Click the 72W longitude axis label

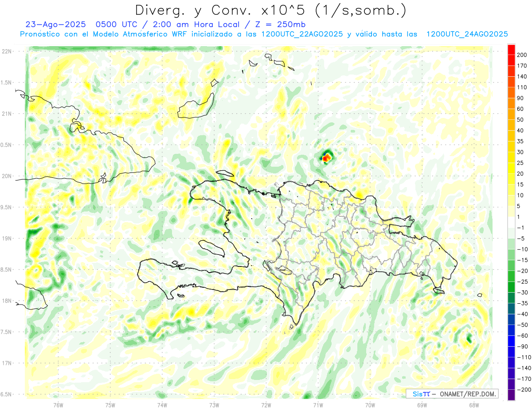point(266,405)
